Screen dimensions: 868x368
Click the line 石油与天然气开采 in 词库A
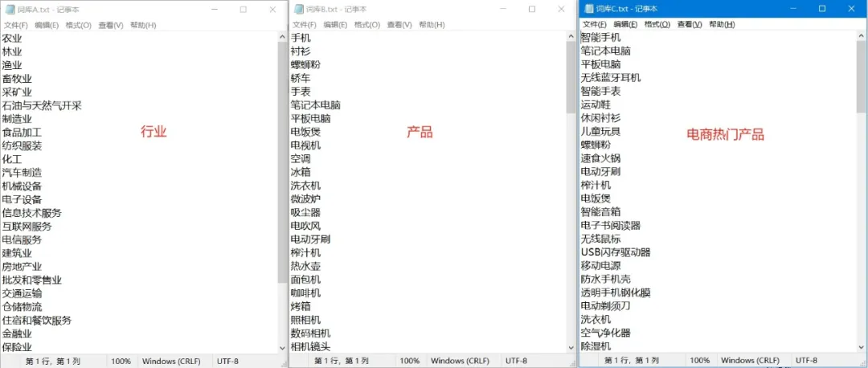(x=42, y=106)
